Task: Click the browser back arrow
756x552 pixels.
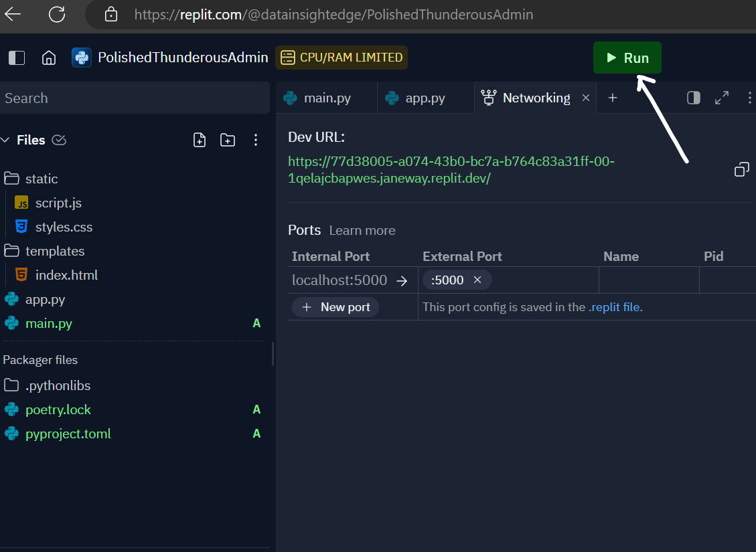Action: [x=13, y=14]
